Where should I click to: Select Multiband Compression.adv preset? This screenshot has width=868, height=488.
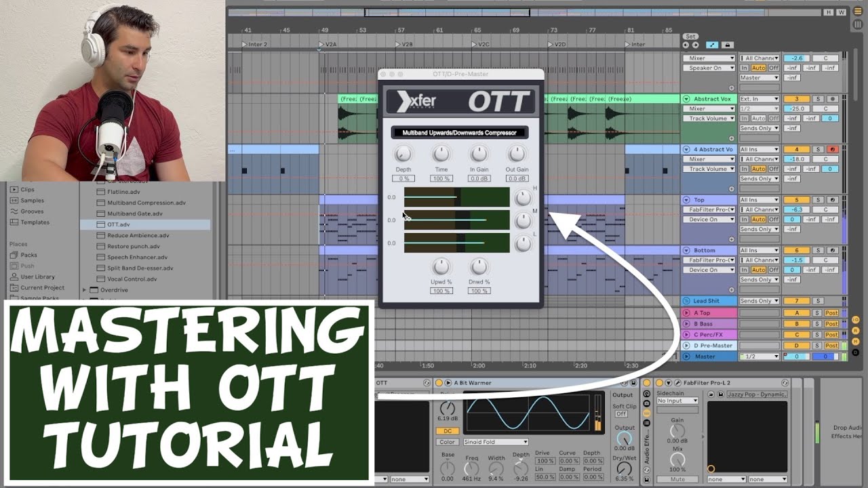pyautogui.click(x=146, y=203)
